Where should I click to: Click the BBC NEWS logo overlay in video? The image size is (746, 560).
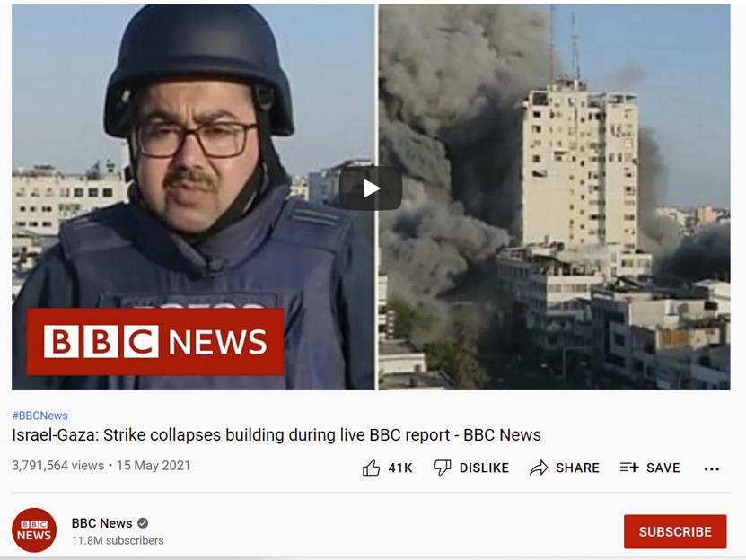pyautogui.click(x=155, y=342)
